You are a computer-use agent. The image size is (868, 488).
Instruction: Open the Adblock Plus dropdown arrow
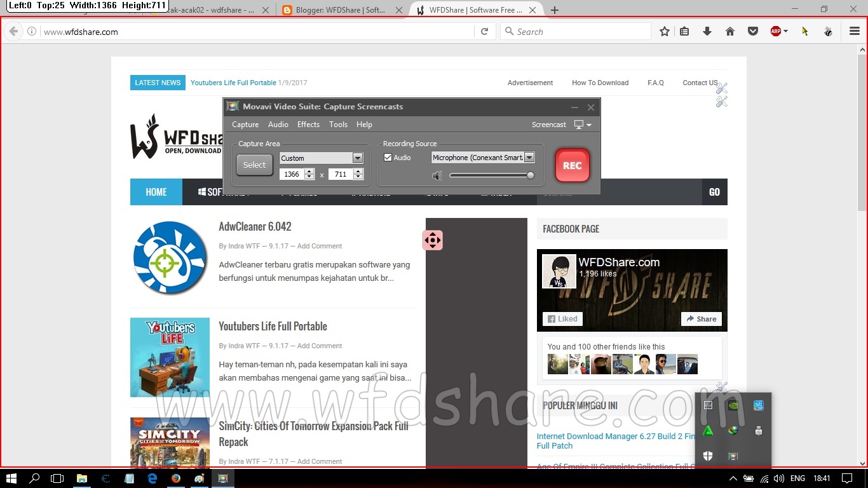[x=786, y=31]
